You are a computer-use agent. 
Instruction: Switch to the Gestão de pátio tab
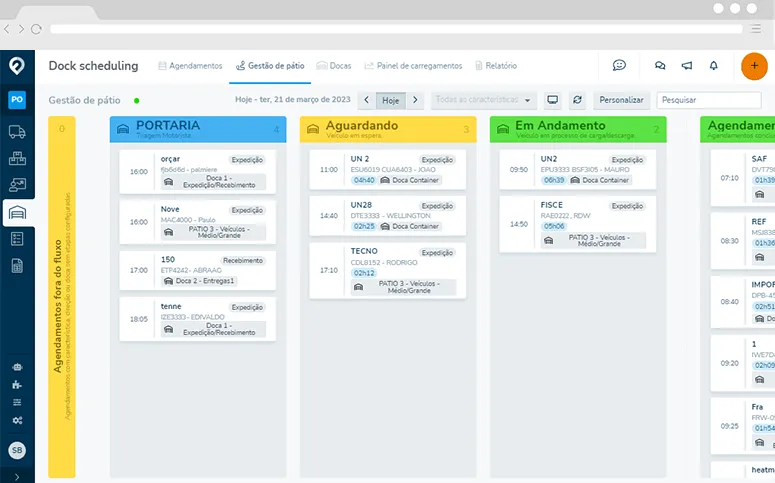point(270,66)
